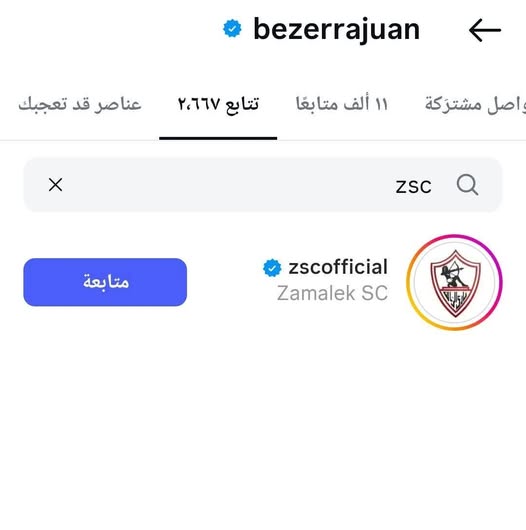Screen dimensions: 526x530
Task: Switch to the ١١ ألف متابعًا followers tab
Action: tap(342, 103)
